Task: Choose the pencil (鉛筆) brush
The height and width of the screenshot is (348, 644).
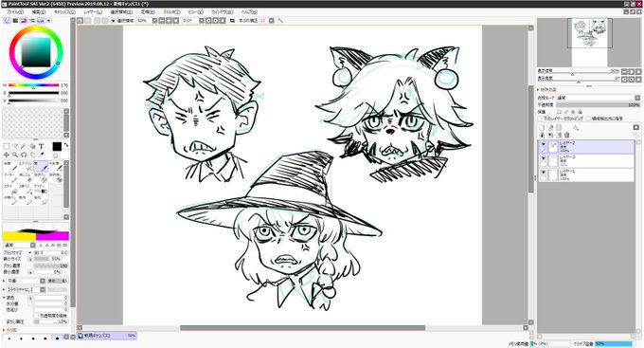Action: coord(10,166)
